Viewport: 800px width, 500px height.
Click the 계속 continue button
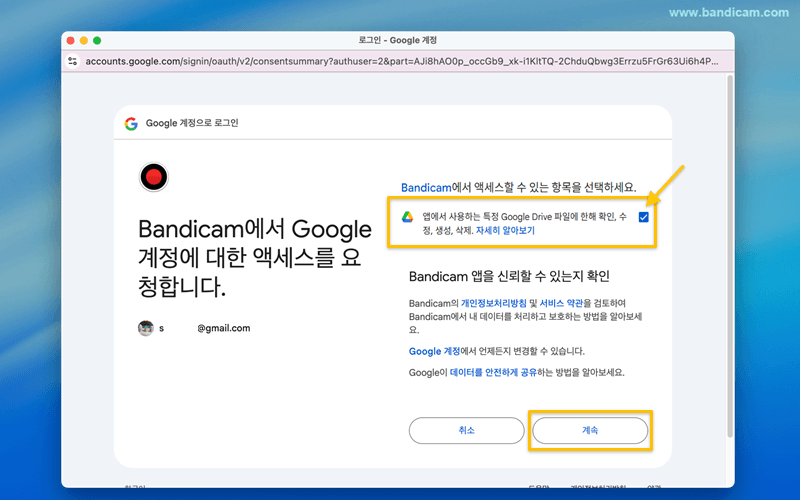point(590,431)
